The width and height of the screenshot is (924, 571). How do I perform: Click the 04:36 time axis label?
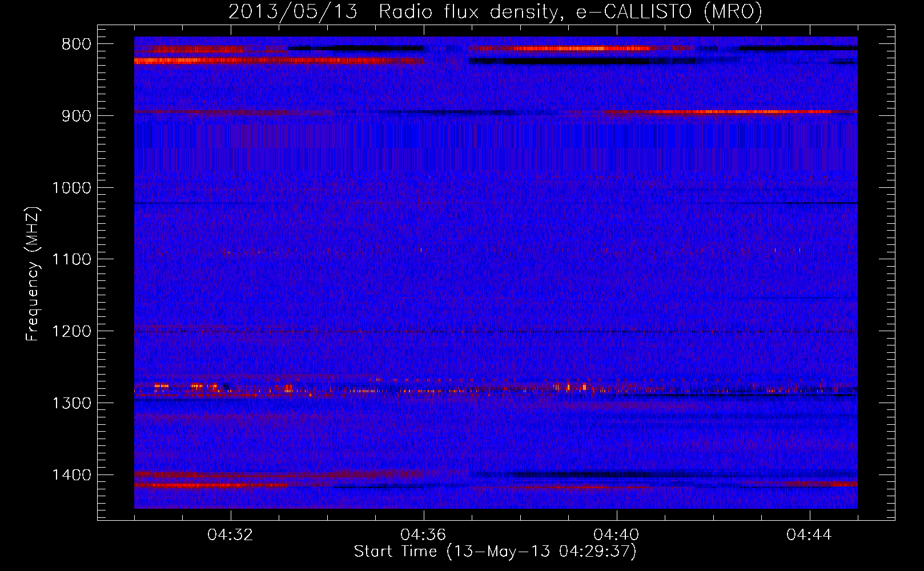[x=424, y=535]
